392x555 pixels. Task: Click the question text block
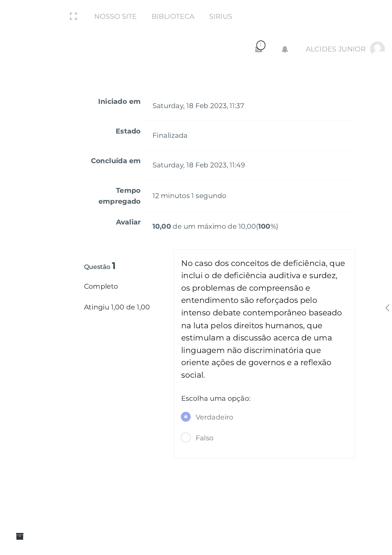[x=264, y=319]
